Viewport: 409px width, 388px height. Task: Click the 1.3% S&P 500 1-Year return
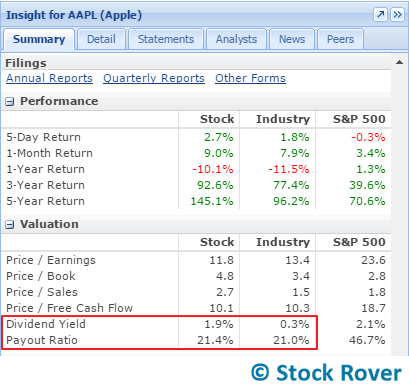pyautogui.click(x=371, y=169)
